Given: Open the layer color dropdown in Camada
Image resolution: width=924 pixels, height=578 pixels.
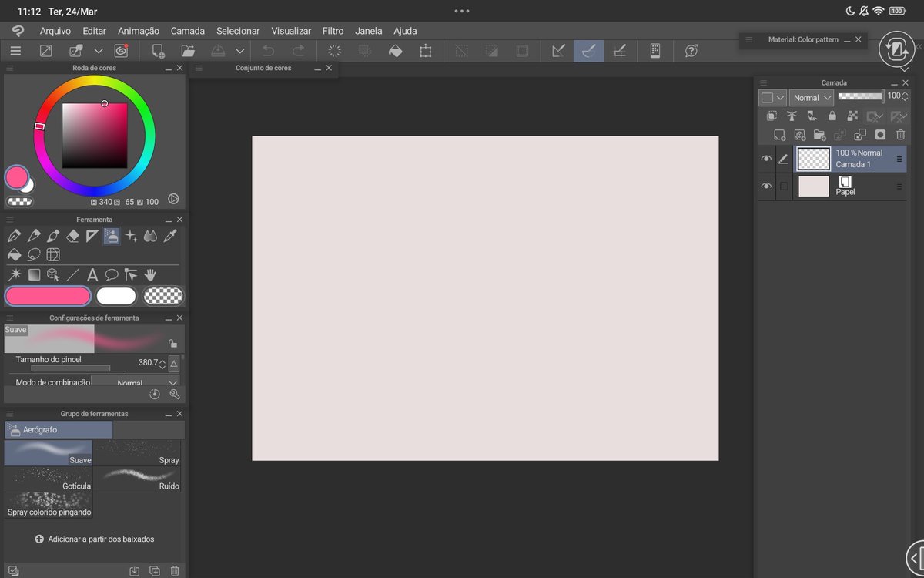Looking at the screenshot, I should [772, 98].
